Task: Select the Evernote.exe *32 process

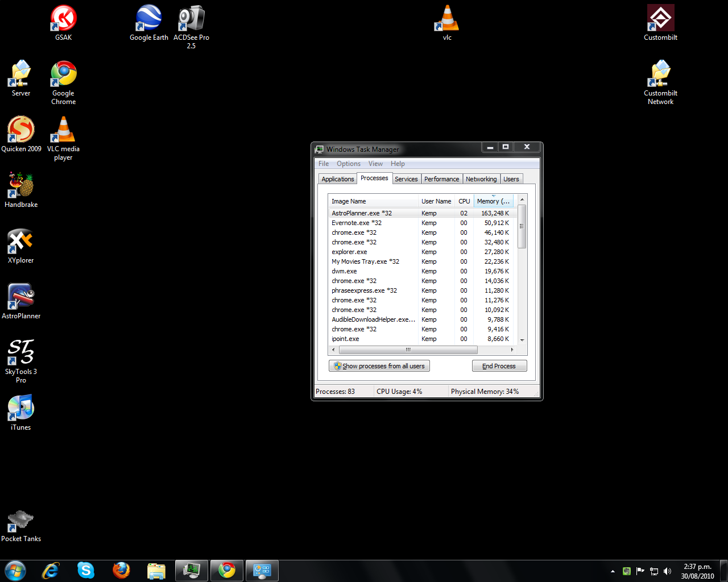Action: tap(423, 223)
